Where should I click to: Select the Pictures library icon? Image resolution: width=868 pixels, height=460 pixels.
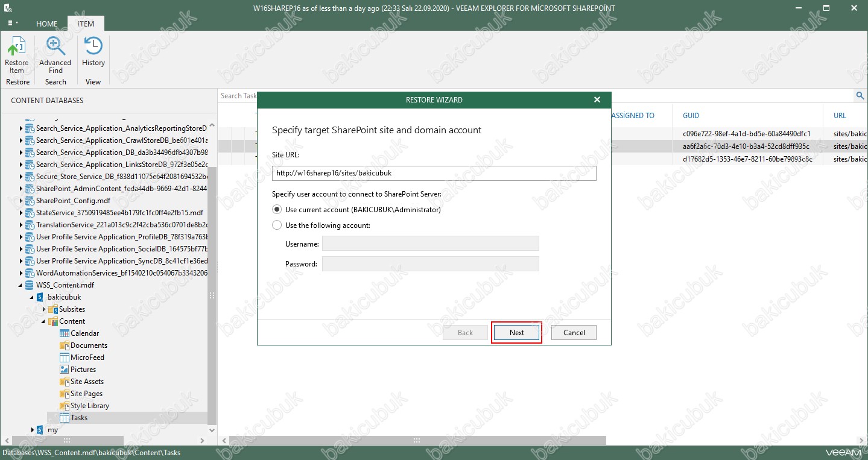click(65, 370)
